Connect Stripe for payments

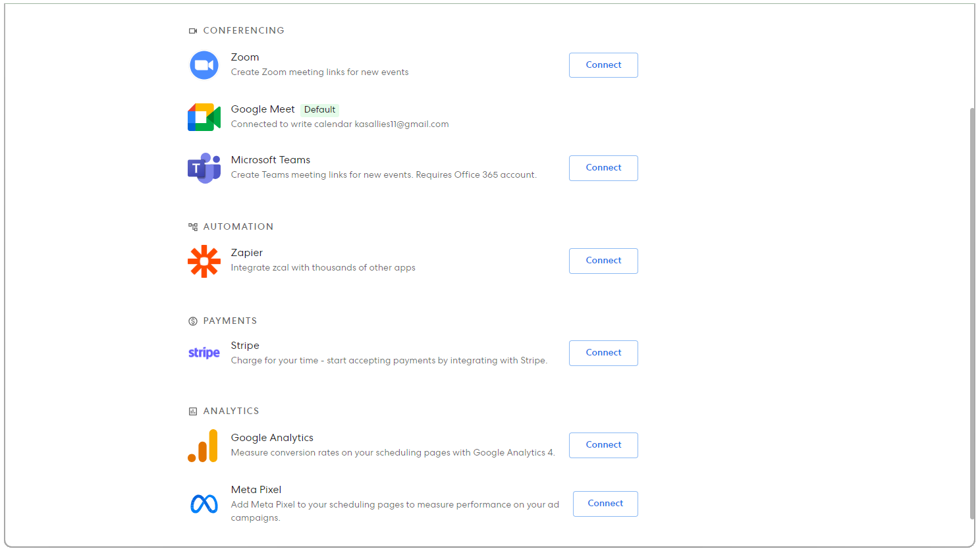pos(603,353)
